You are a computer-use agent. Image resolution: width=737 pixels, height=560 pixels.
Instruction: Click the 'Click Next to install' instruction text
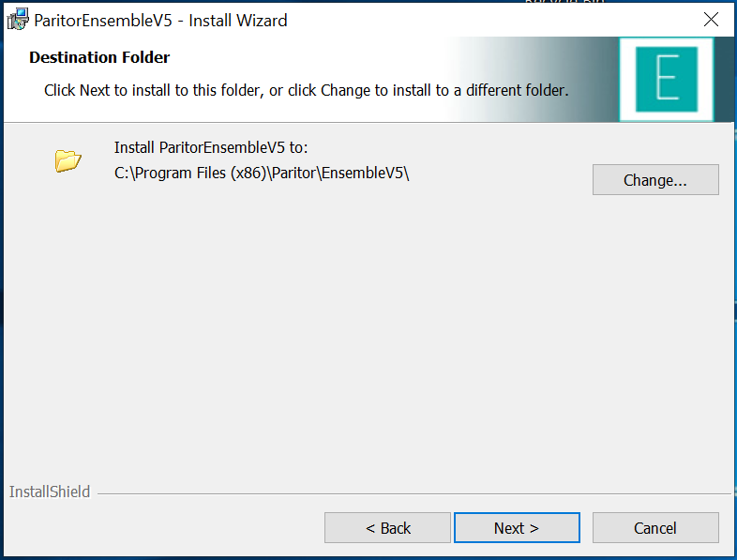(306, 90)
